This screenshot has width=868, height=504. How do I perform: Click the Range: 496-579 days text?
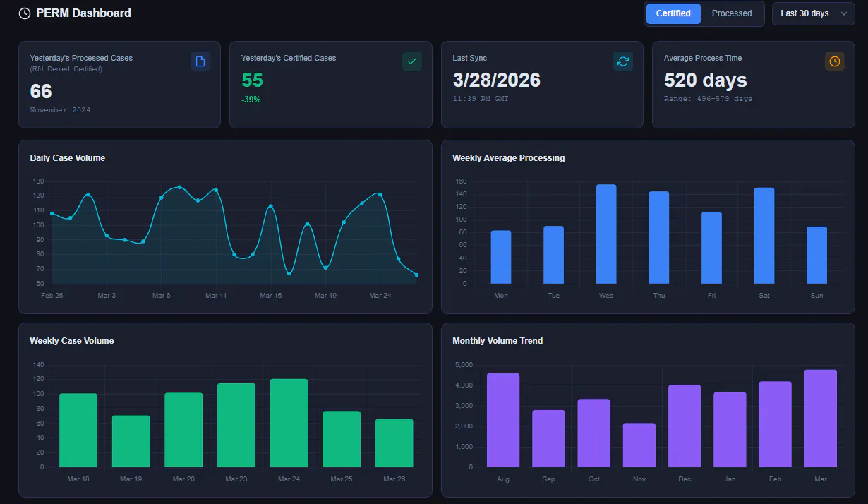(709, 99)
